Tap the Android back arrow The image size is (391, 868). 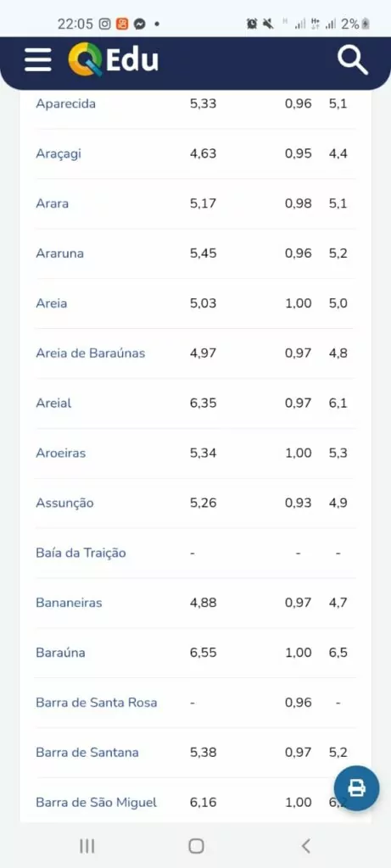pos(305,845)
